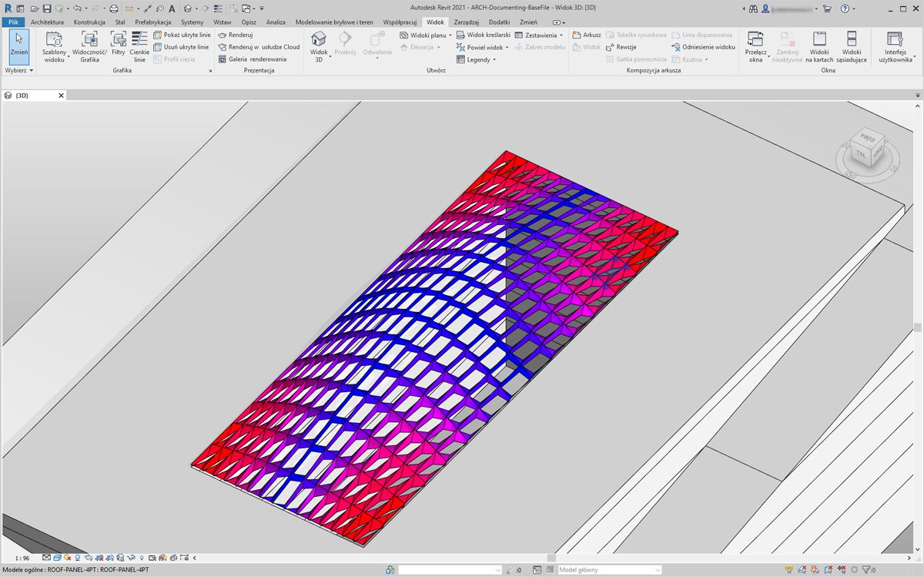Open the Przełącz okna switch windows menu
The image size is (924, 577).
click(x=755, y=46)
